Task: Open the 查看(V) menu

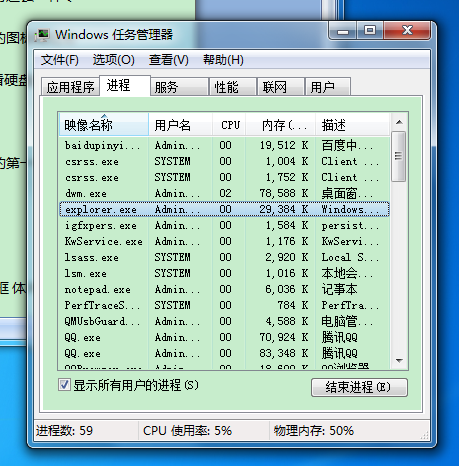Action: 169,60
